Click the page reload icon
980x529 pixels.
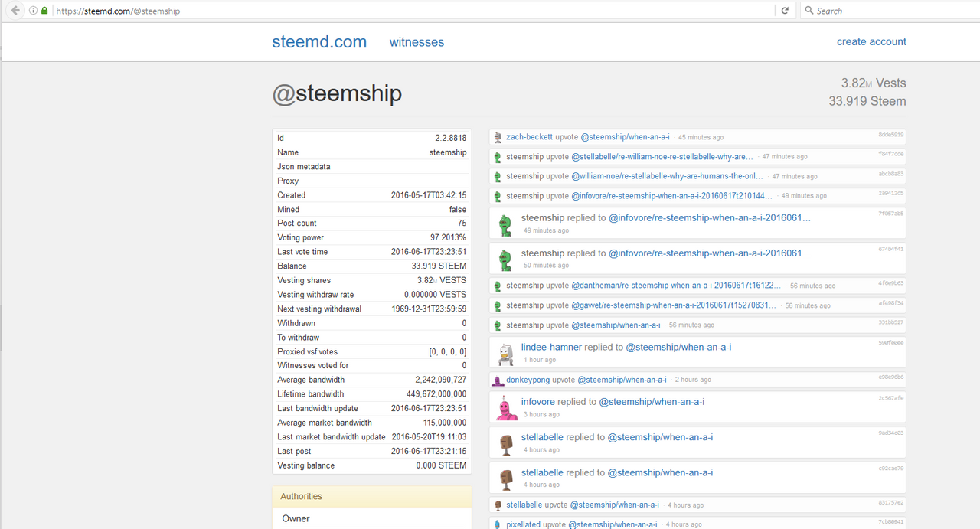coord(786,10)
